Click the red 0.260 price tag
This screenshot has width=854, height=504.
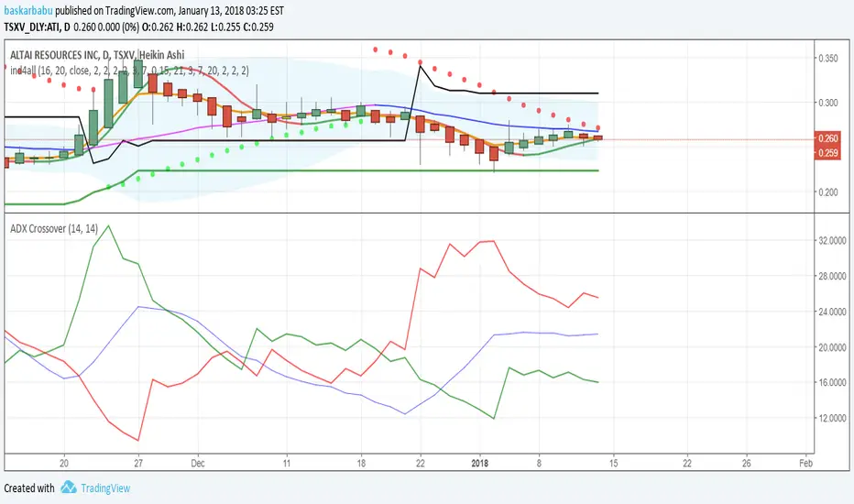pos(827,138)
